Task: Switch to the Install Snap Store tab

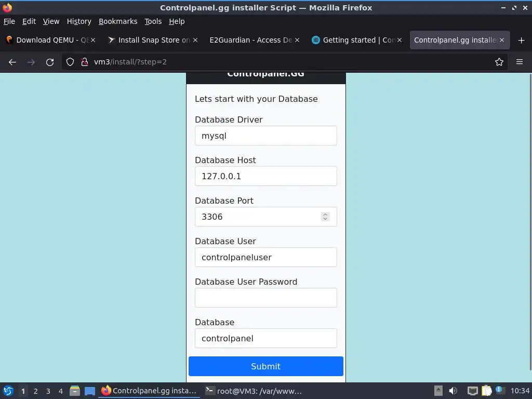Action: 153,40
